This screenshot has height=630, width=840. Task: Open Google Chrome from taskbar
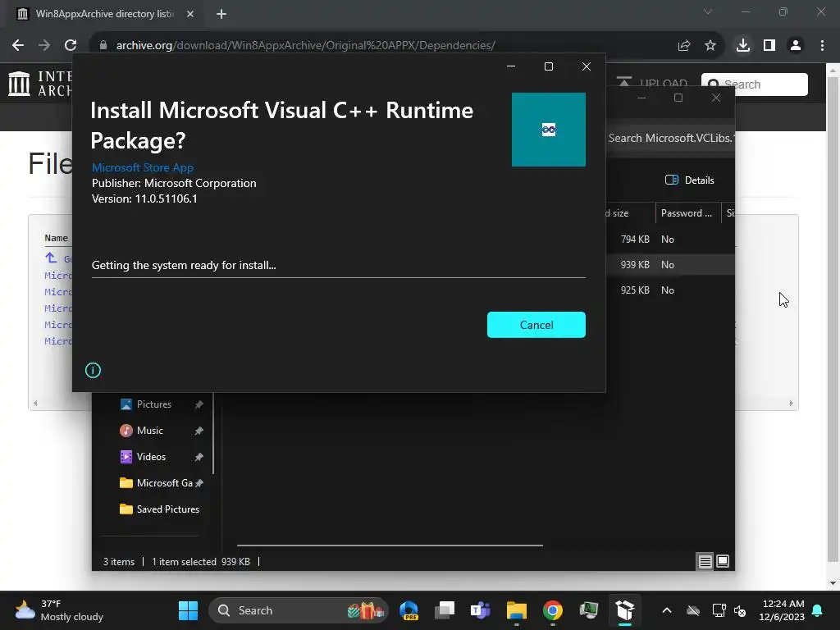(553, 610)
